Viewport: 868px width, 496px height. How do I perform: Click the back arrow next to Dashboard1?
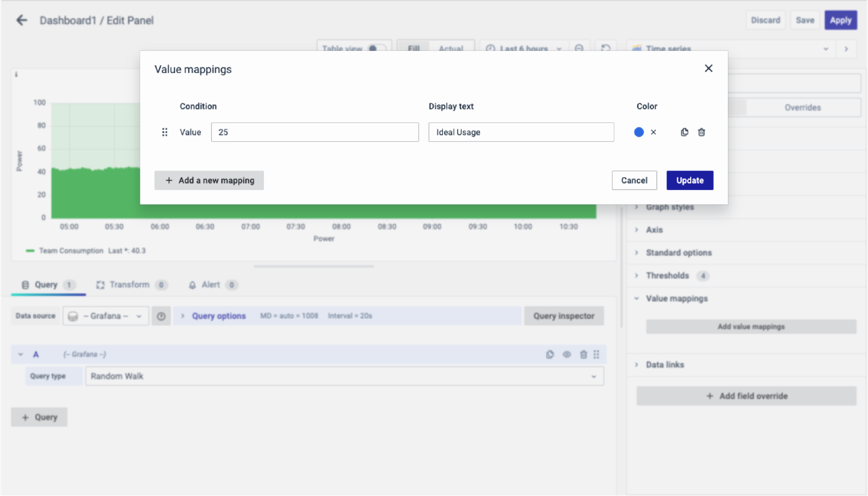[21, 20]
